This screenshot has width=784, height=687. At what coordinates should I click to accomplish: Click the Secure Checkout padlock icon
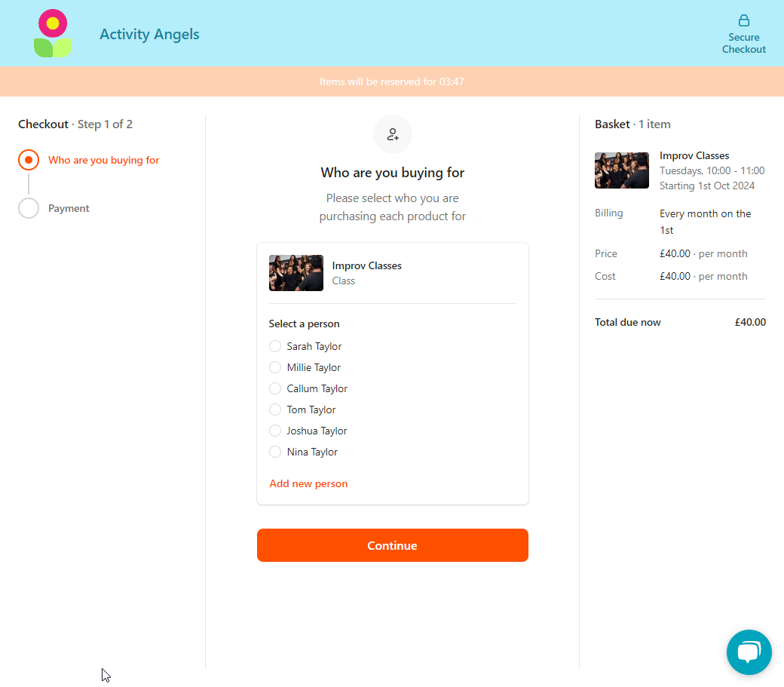coord(744,20)
